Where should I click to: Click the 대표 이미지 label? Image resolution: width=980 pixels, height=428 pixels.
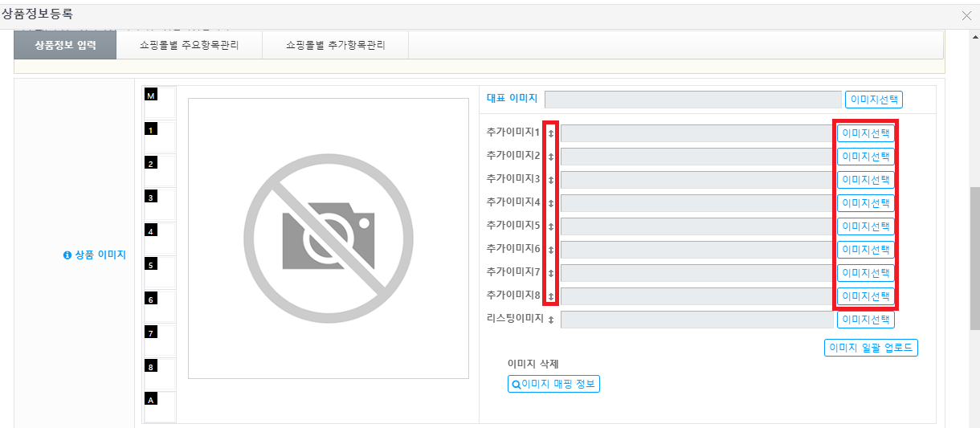point(512,99)
